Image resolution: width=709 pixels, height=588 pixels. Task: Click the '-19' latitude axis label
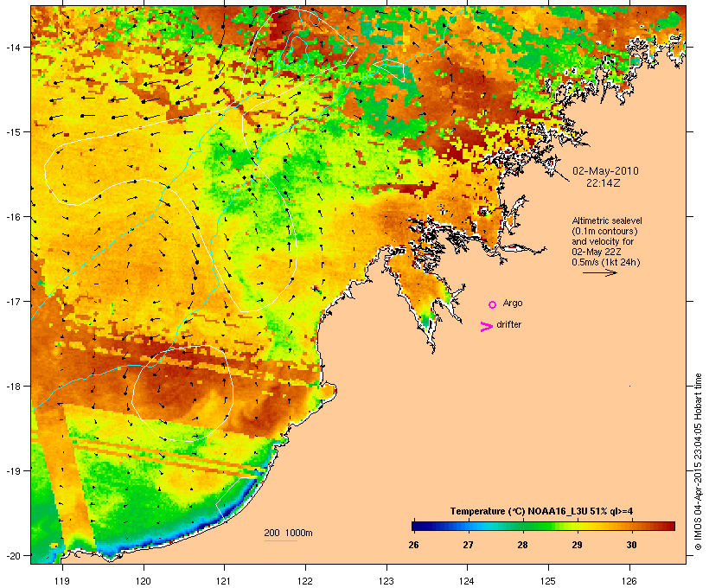pos(13,471)
